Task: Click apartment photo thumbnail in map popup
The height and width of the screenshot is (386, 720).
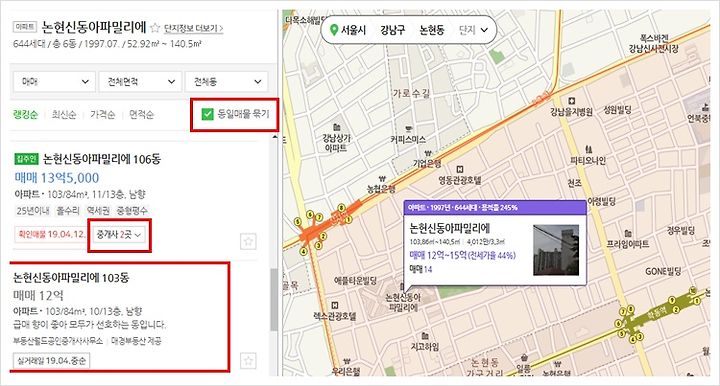Action: click(556, 250)
